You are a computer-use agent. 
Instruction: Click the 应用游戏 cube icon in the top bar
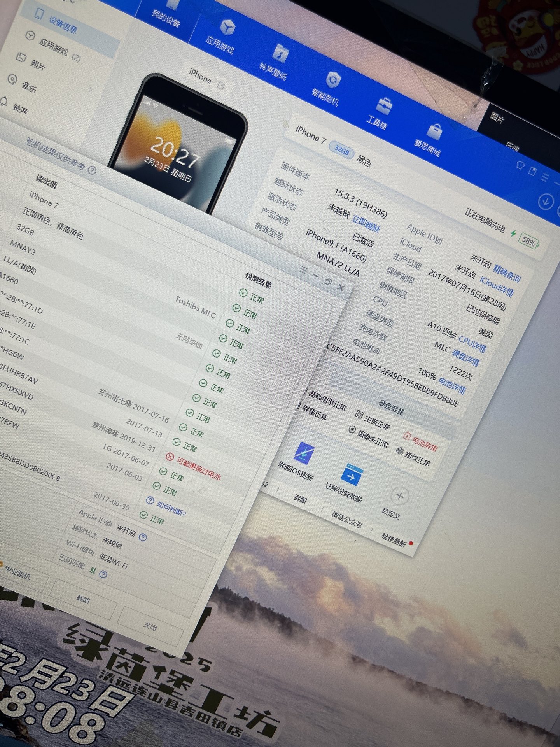point(227,28)
